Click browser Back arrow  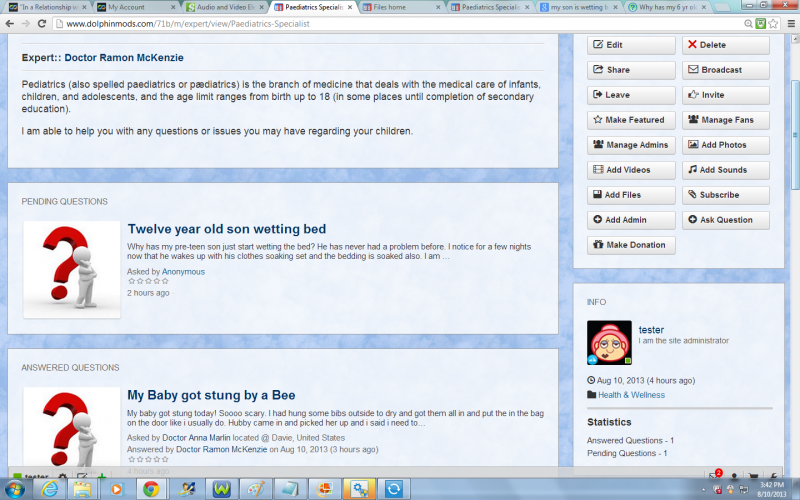[x=10, y=23]
